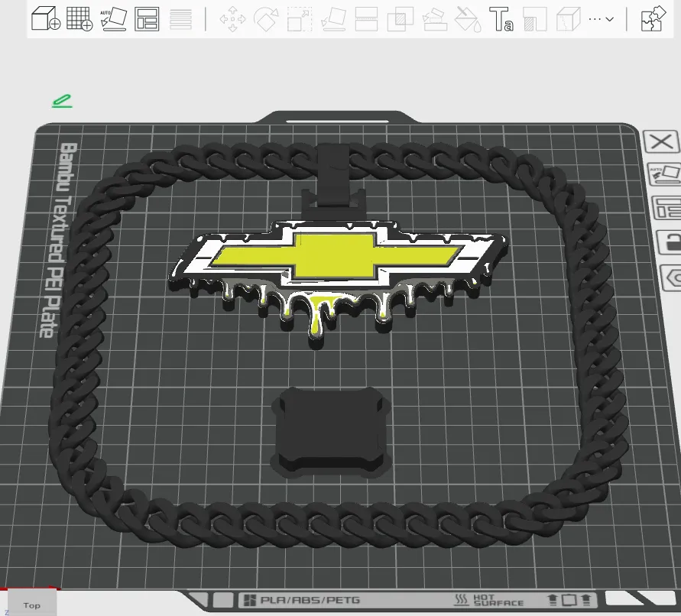681x616 pixels.
Task: Click the plate-side Arrange objects icon
Action: click(667, 208)
